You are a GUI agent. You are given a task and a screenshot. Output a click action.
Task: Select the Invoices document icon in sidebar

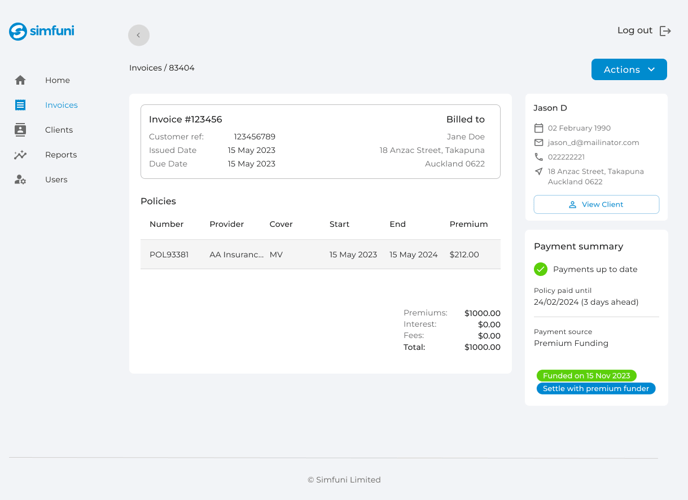click(x=20, y=105)
